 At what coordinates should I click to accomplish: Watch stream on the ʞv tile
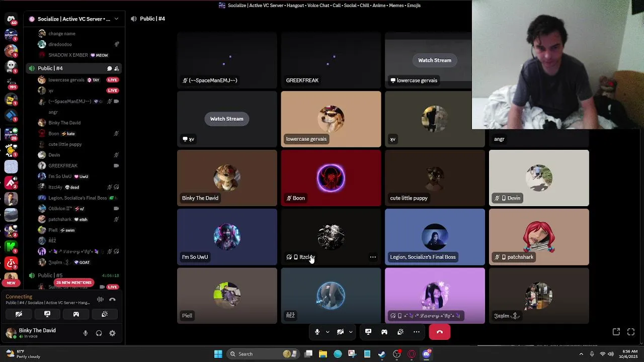(x=226, y=119)
